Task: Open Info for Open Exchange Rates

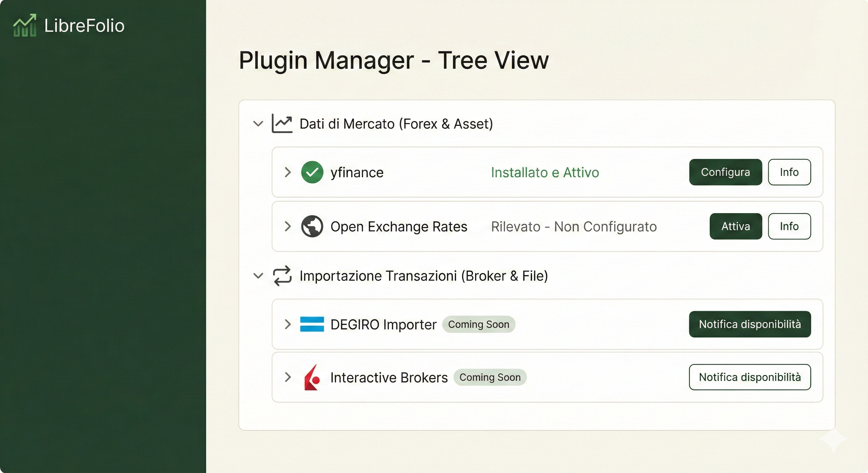Action: pyautogui.click(x=789, y=226)
